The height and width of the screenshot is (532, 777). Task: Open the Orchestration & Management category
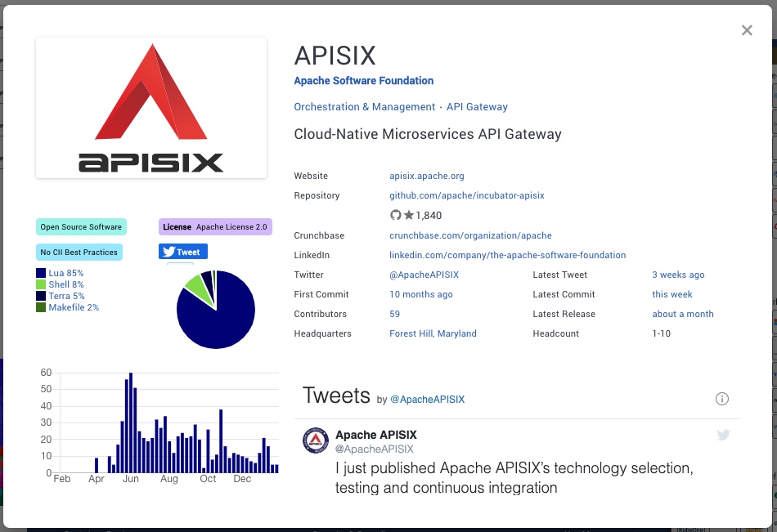364,107
